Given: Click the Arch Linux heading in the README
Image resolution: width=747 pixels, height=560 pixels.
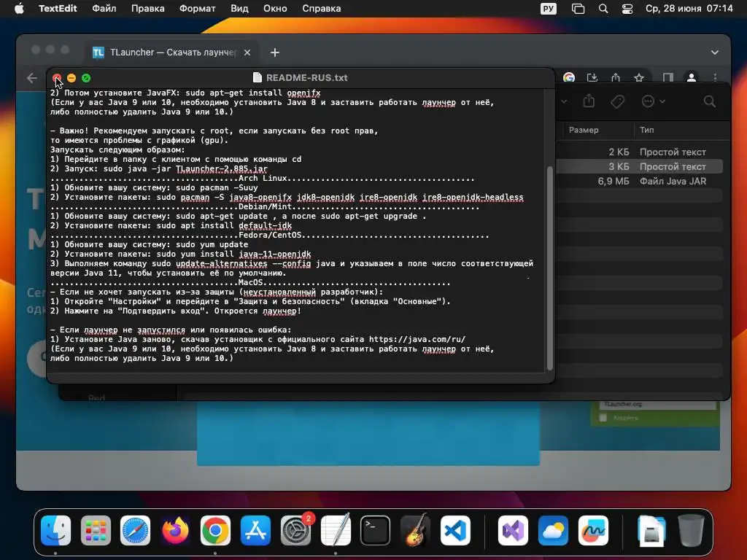Looking at the screenshot, I should tap(263, 178).
